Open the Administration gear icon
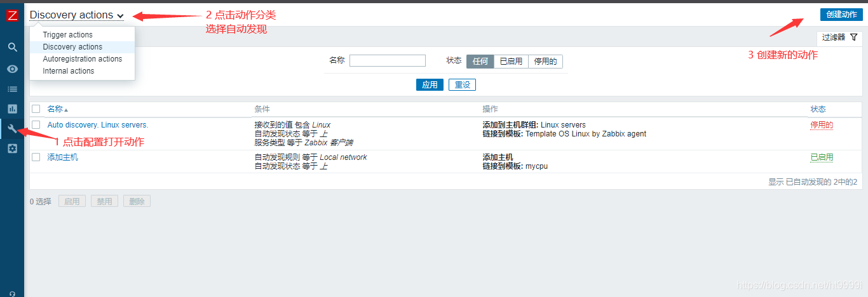 [x=12, y=148]
